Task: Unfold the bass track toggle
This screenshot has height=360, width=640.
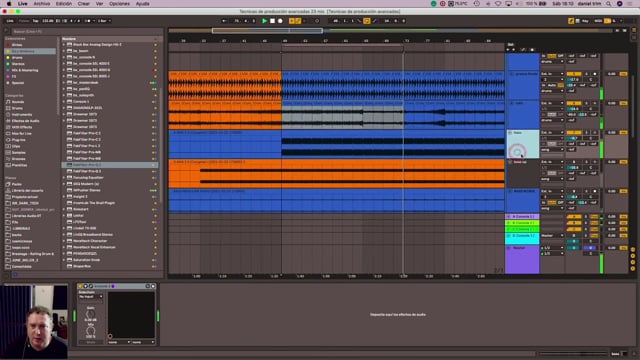Action: pyautogui.click(x=510, y=133)
